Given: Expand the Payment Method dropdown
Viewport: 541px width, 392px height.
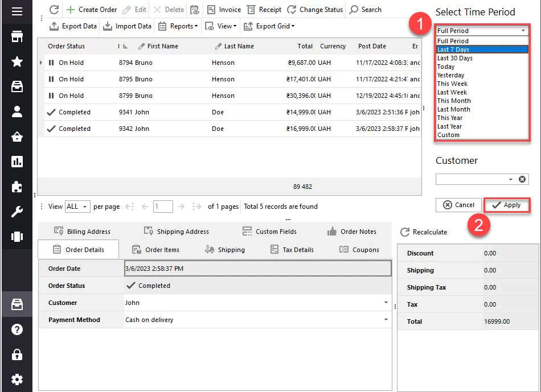Looking at the screenshot, I should pyautogui.click(x=386, y=320).
